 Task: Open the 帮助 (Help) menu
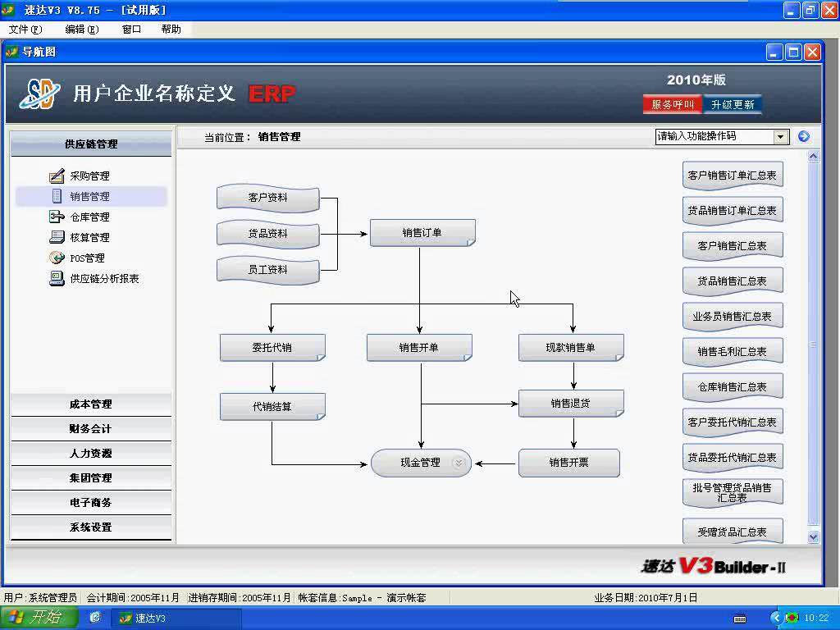171,28
